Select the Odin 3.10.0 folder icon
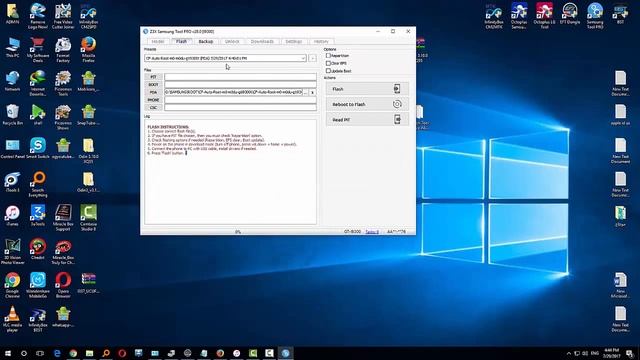Viewport: 640px width, 360px height. point(88,151)
